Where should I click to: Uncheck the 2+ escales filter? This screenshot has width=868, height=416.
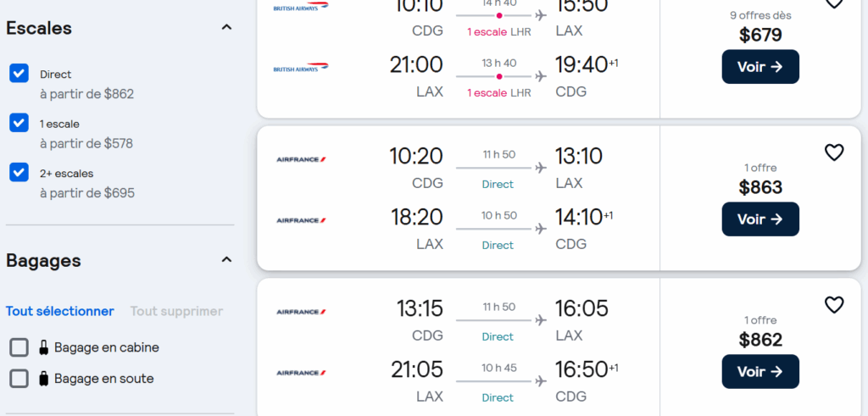click(x=19, y=173)
